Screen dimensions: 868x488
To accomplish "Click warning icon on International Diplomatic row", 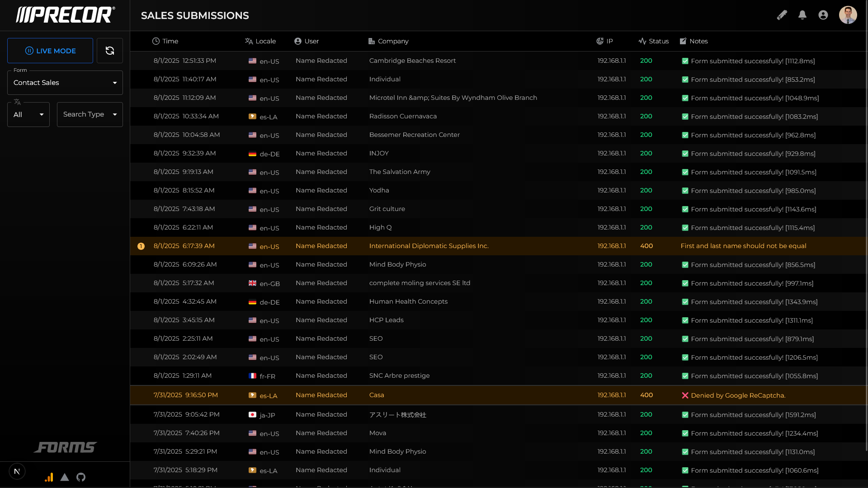I will point(141,246).
